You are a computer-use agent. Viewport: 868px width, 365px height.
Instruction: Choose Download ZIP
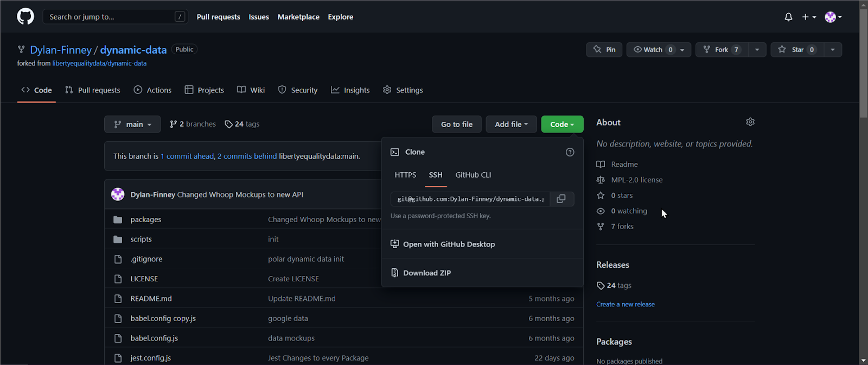click(421, 273)
